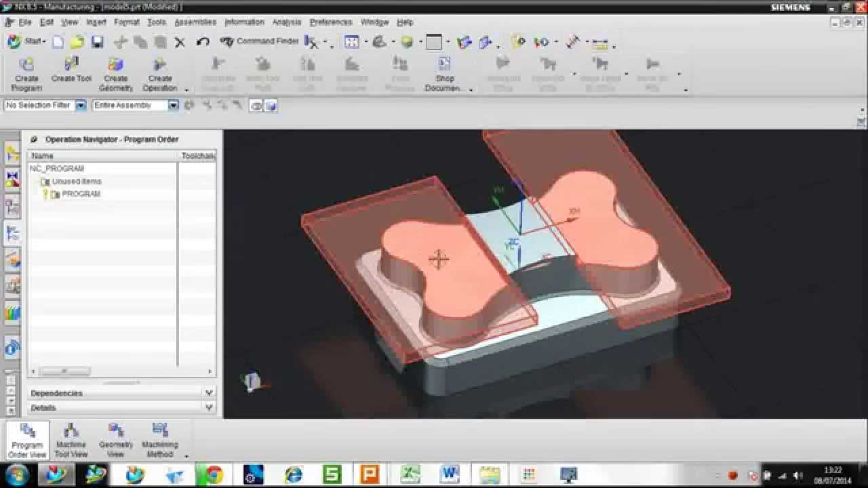
Task: Create a new file with the New icon
Action: point(58,42)
